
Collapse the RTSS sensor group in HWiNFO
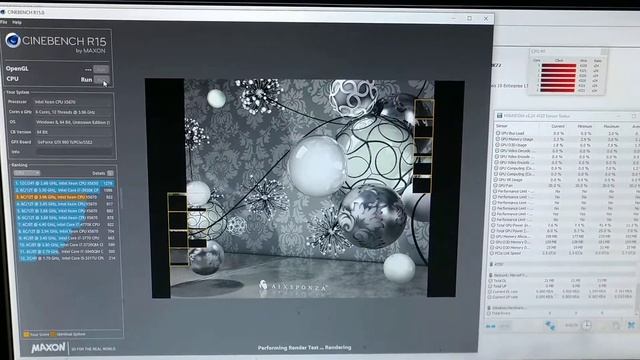point(491,264)
